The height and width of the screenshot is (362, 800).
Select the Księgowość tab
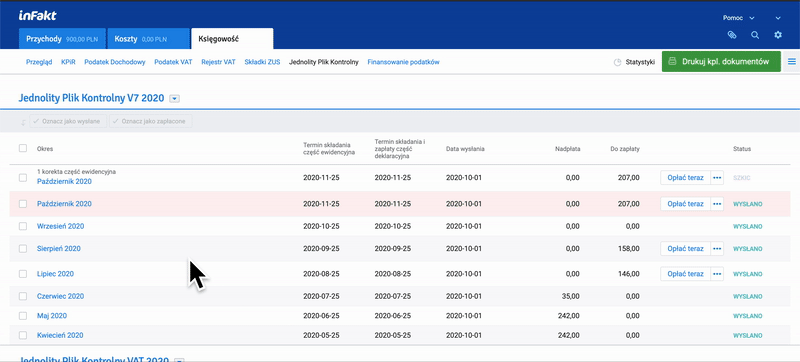232,39
